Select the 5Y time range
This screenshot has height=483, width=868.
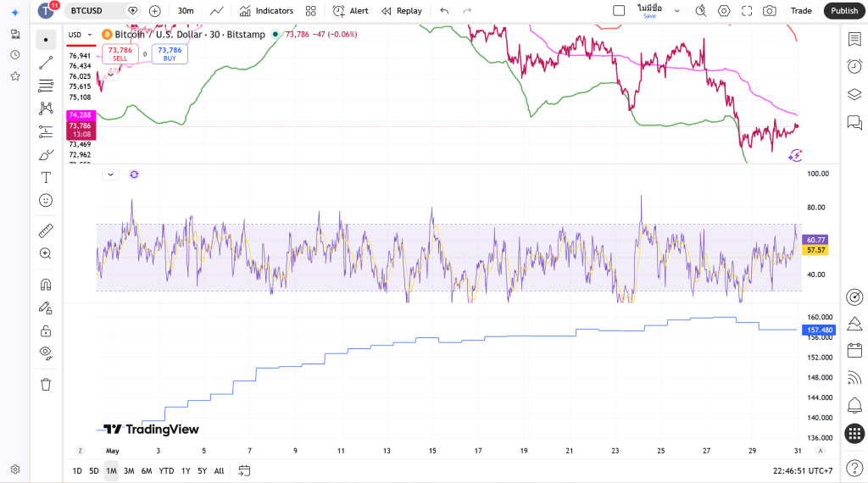[x=203, y=471]
